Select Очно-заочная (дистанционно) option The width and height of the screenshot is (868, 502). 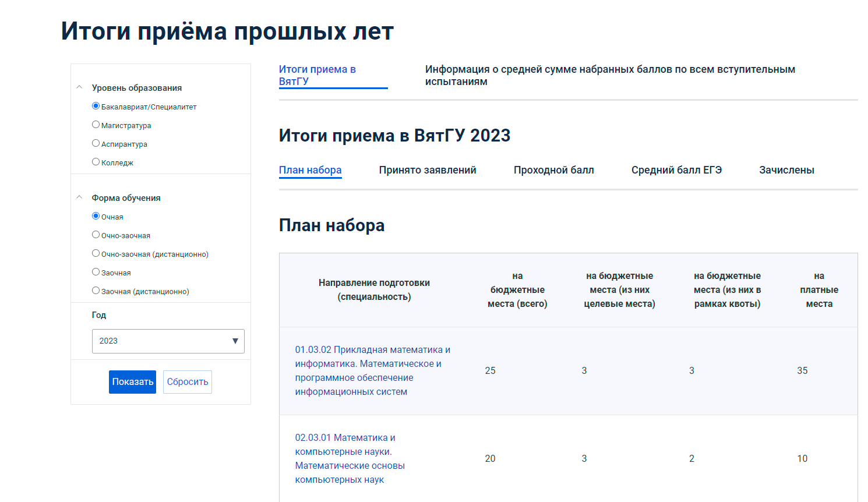[96, 253]
